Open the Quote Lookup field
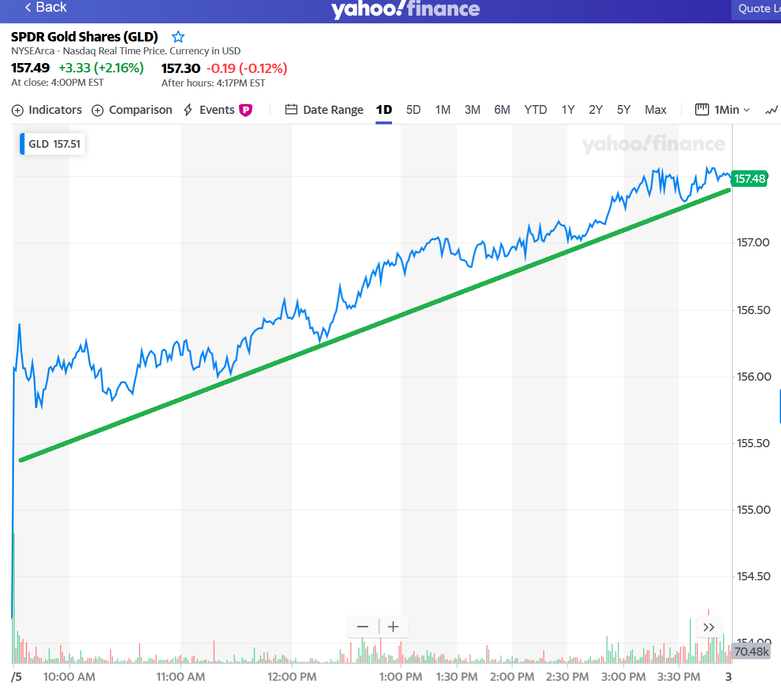This screenshot has height=700, width=781. tap(756, 9)
